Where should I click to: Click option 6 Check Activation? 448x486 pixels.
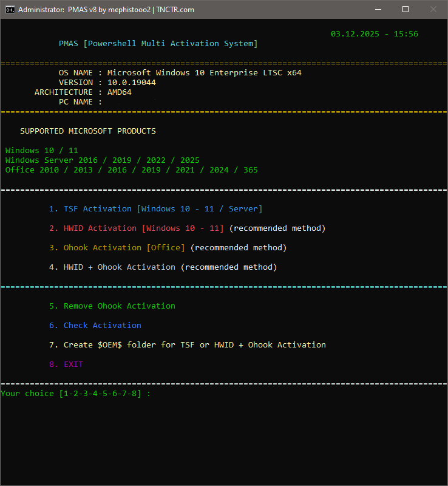[95, 326]
